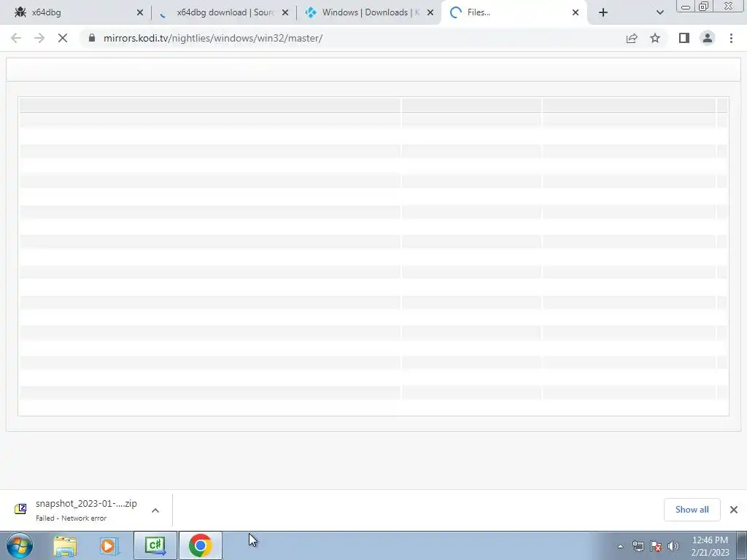Open the Chrome three-dot menu
747x560 pixels.
[x=731, y=38]
